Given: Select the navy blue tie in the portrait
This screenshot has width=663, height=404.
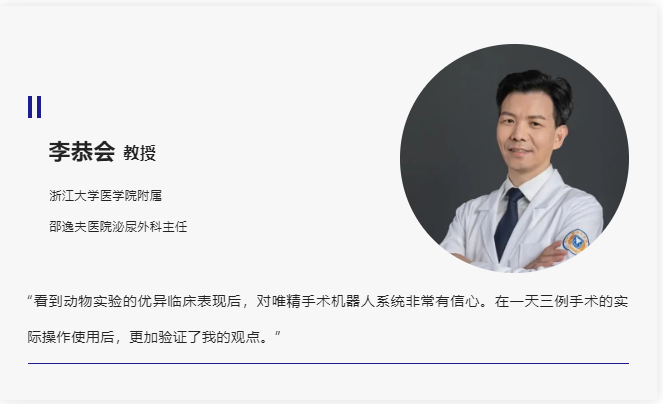Looking at the screenshot, I should [x=508, y=222].
